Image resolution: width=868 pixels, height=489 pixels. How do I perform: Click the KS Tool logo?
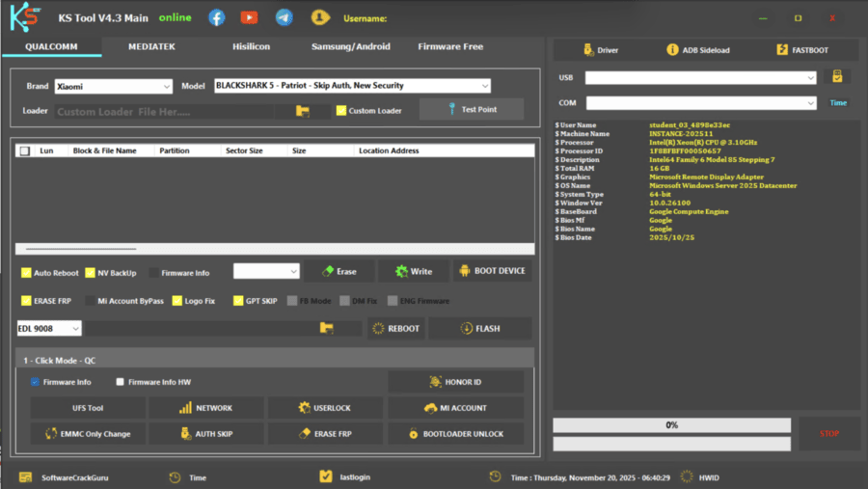pos(25,16)
